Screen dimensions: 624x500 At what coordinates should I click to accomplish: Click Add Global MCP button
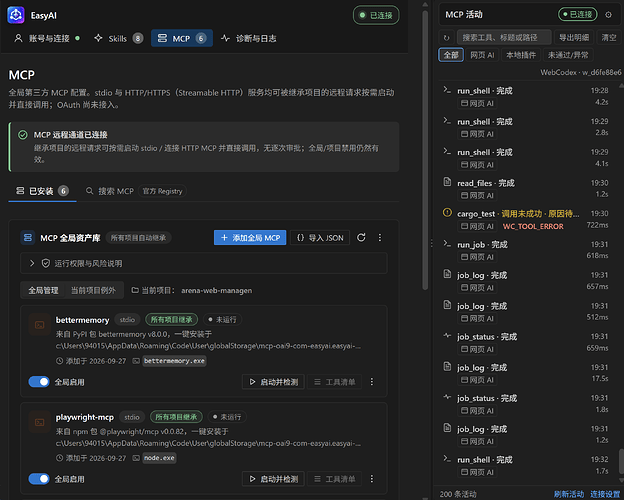pyautogui.click(x=250, y=238)
